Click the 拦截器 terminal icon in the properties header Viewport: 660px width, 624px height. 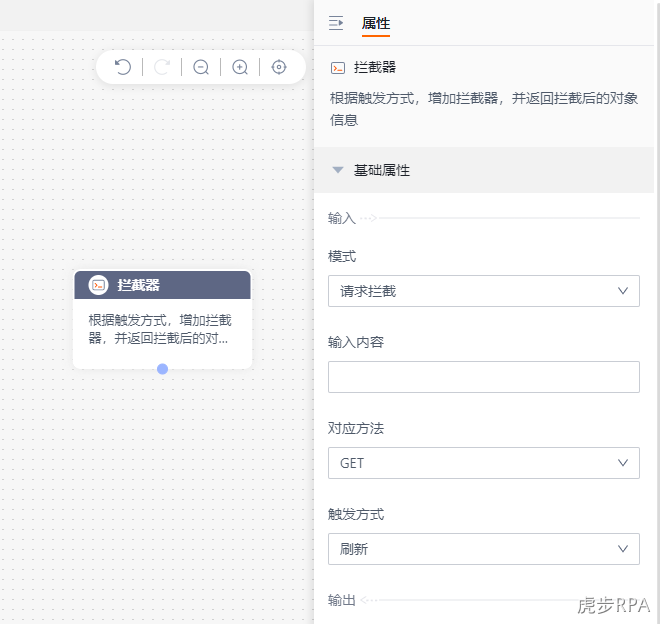pos(338,68)
